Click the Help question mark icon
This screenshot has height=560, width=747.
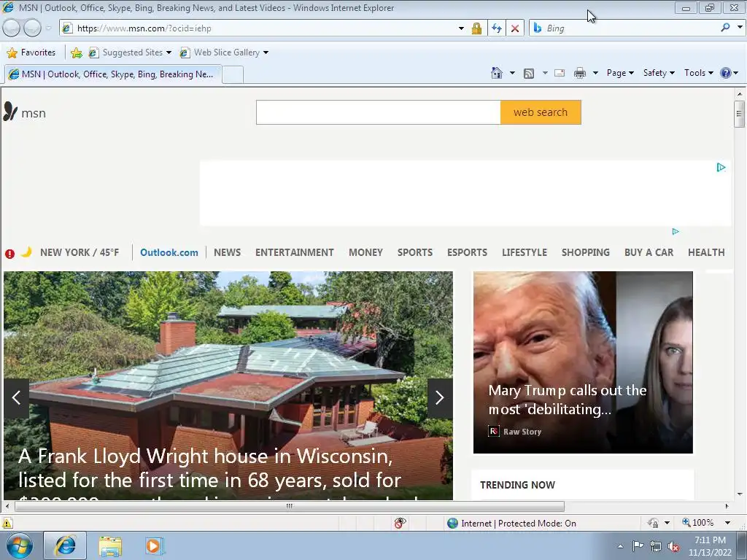click(x=726, y=73)
